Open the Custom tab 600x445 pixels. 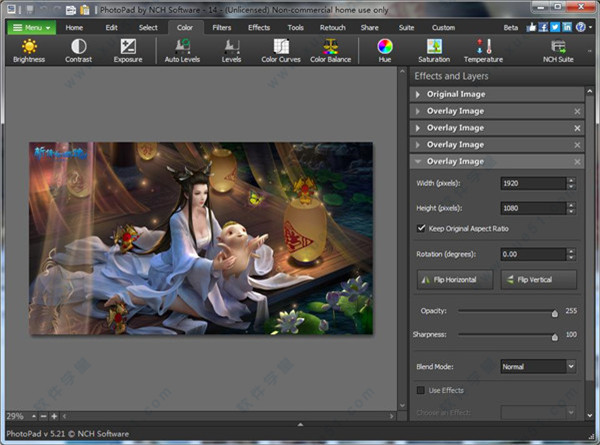coord(443,28)
